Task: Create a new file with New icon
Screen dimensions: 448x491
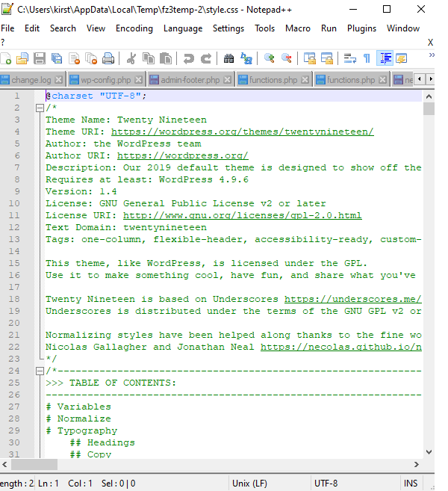Action: (x=6, y=58)
